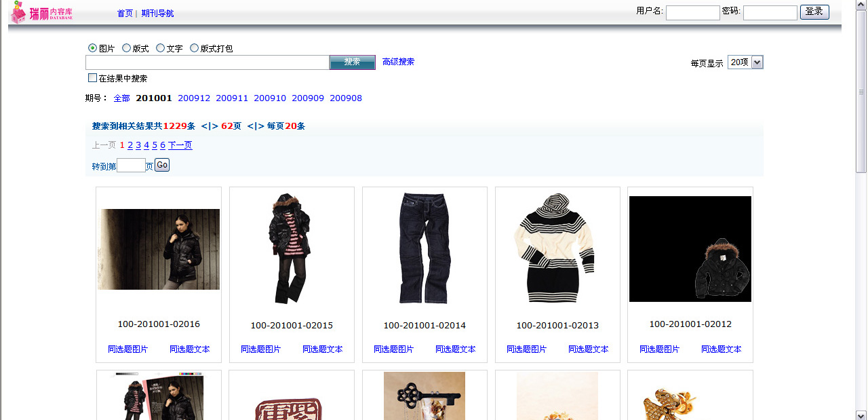Click the Rayli database logo
868x420 pixels.
[42, 13]
